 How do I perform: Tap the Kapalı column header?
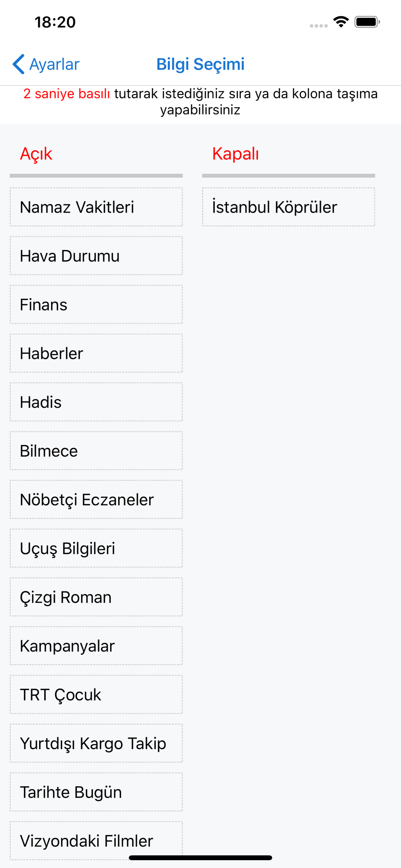point(235,154)
